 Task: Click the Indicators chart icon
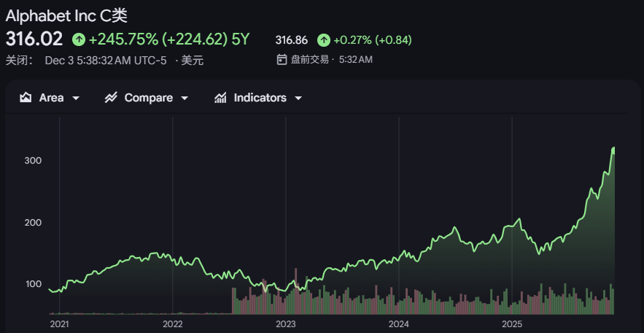[220, 98]
